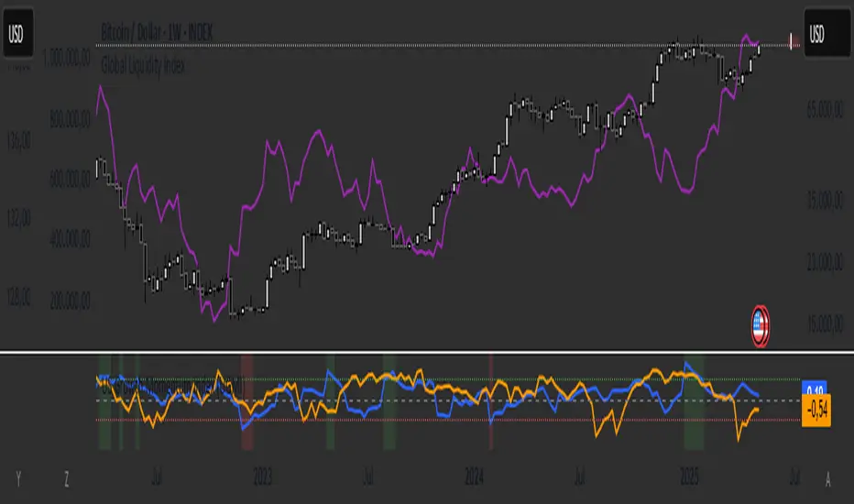Click the 132,00 scale value
The width and height of the screenshot is (854, 504).
(x=18, y=219)
